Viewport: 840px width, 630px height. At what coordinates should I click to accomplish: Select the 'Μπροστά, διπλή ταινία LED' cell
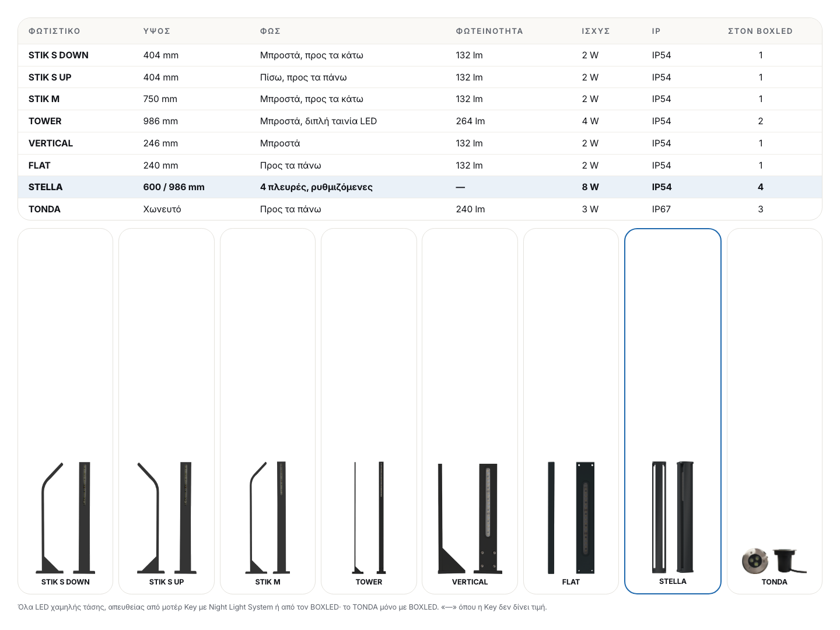pyautogui.click(x=318, y=121)
